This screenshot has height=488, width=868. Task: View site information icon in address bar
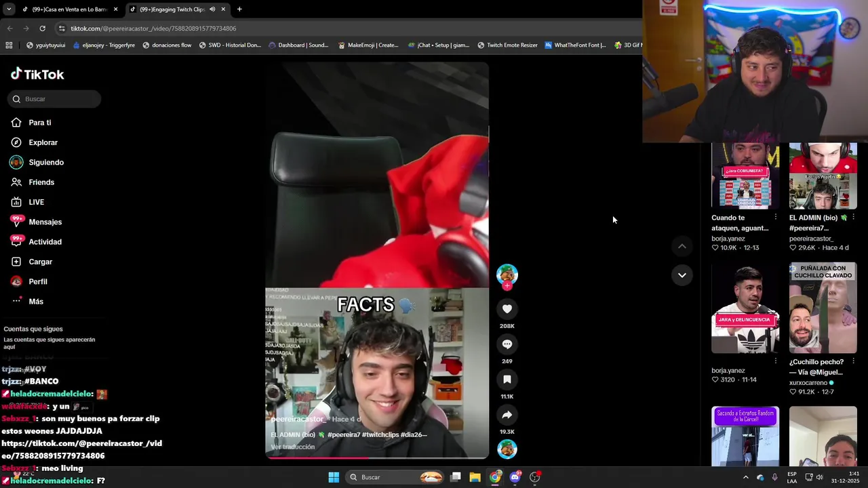[62, 28]
